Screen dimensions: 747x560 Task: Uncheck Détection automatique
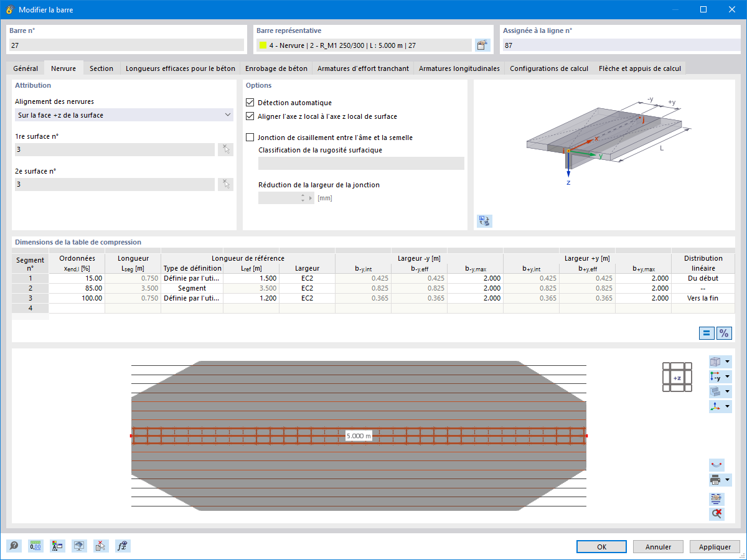[x=250, y=103]
